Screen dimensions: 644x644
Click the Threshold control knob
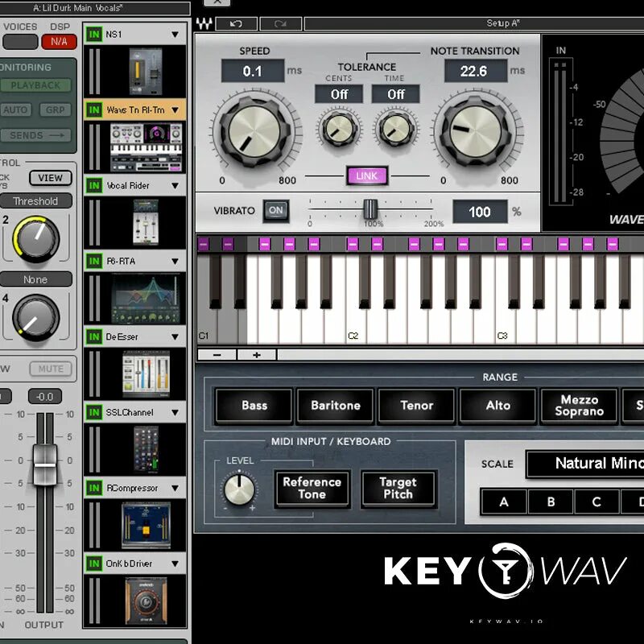(36, 239)
